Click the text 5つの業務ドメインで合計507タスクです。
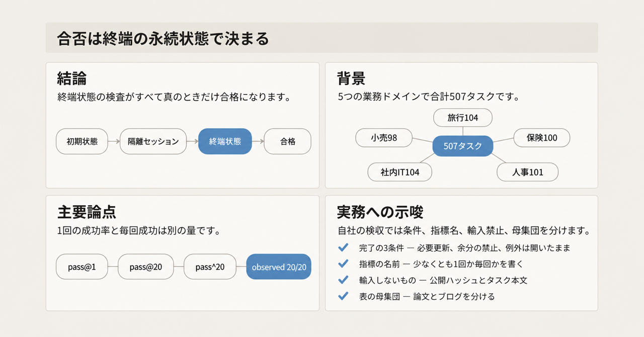The width and height of the screenshot is (644, 337). coord(428,97)
